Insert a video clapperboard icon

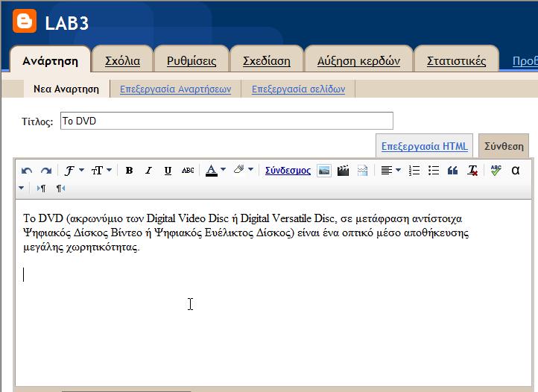click(x=343, y=171)
